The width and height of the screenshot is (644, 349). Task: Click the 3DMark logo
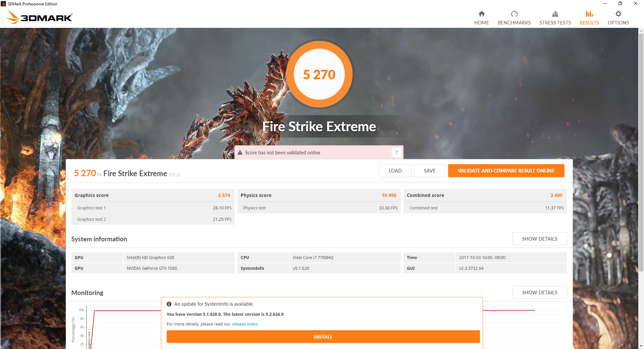[x=39, y=17]
